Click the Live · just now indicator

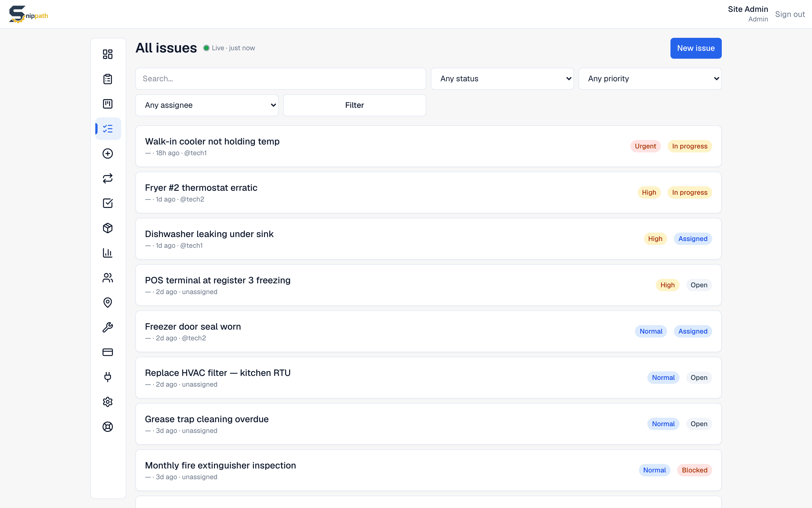(x=229, y=48)
